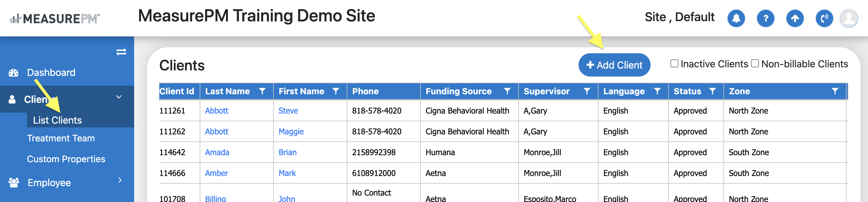
Task: Open the user profile avatar
Action: coord(848,18)
